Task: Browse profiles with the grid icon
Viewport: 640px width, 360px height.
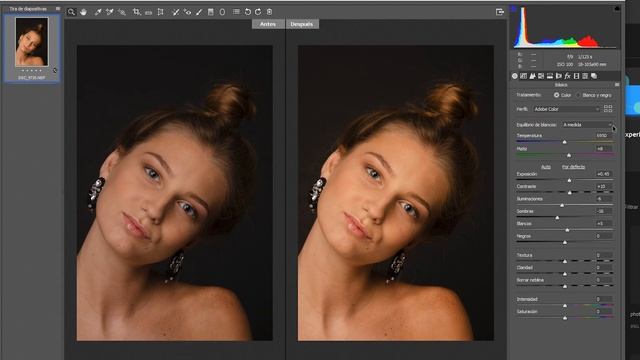Action: pos(608,109)
